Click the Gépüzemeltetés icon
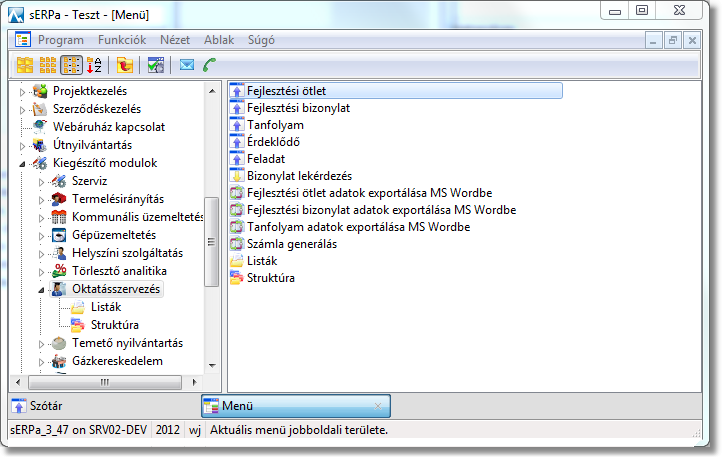The image size is (722, 459). click(x=59, y=235)
